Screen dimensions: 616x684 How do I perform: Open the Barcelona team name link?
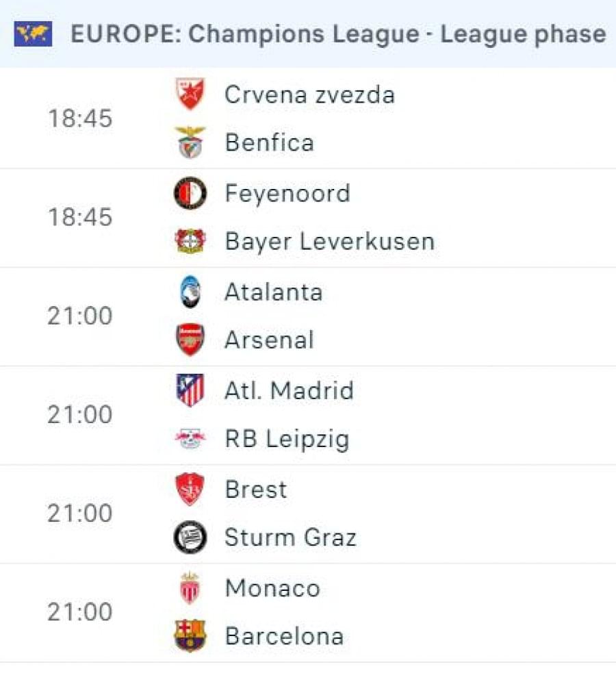point(284,636)
